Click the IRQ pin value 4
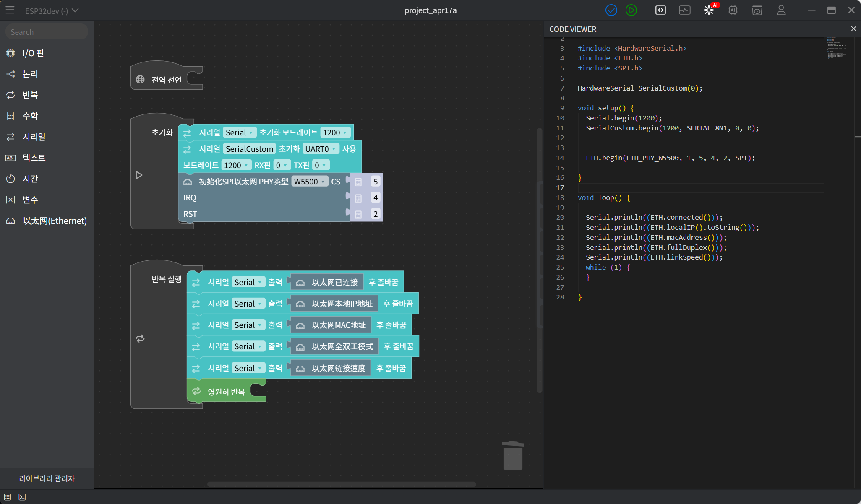Image resolution: width=861 pixels, height=504 pixels. [x=376, y=197]
